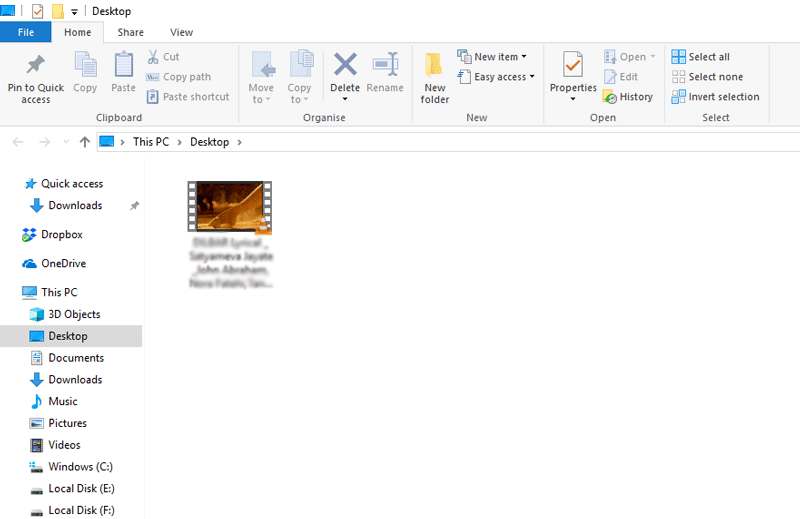Open Music folder in sidebar
The height and width of the screenshot is (519, 800).
tap(54, 402)
